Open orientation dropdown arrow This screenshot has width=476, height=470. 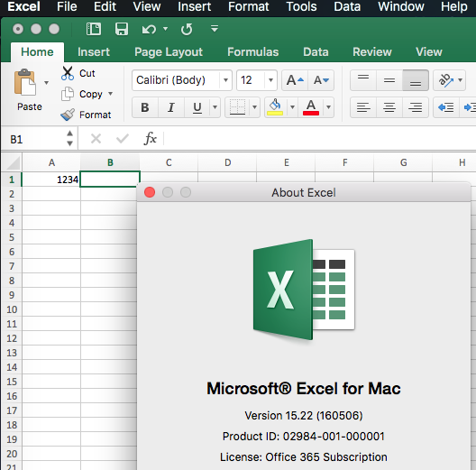tap(460, 80)
